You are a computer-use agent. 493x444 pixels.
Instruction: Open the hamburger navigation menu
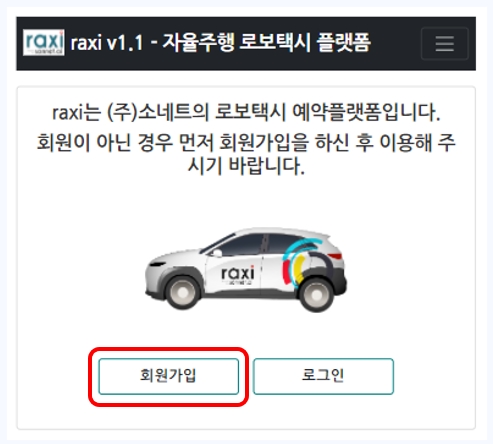click(x=445, y=44)
